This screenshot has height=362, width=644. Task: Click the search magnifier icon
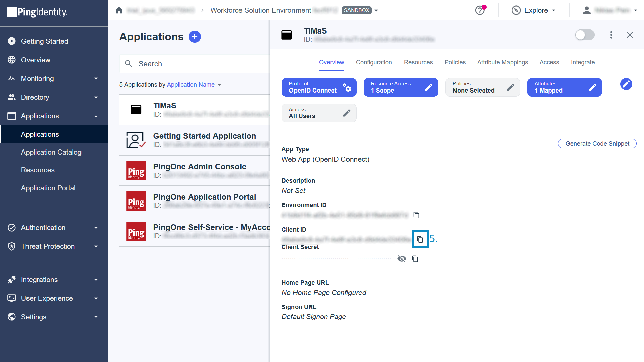tap(129, 64)
